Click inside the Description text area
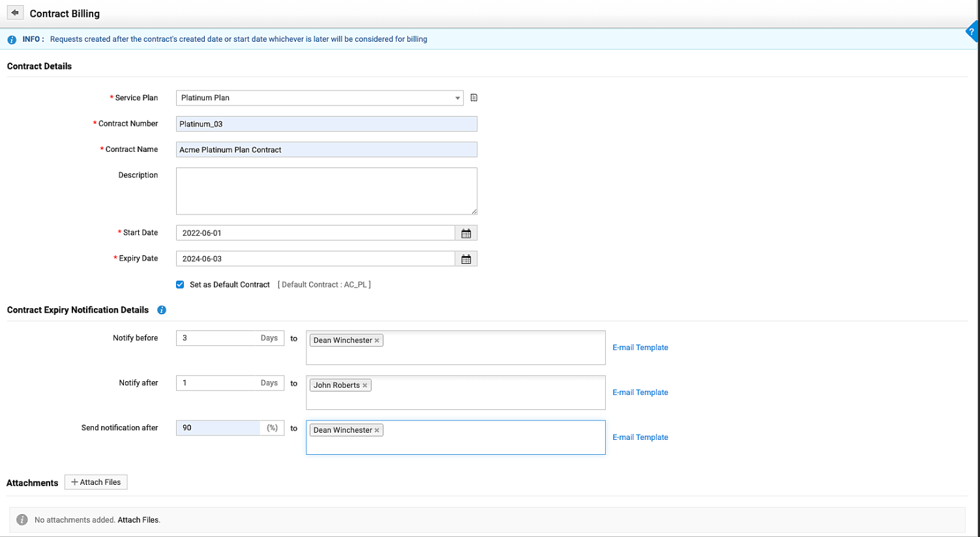 pyautogui.click(x=326, y=191)
